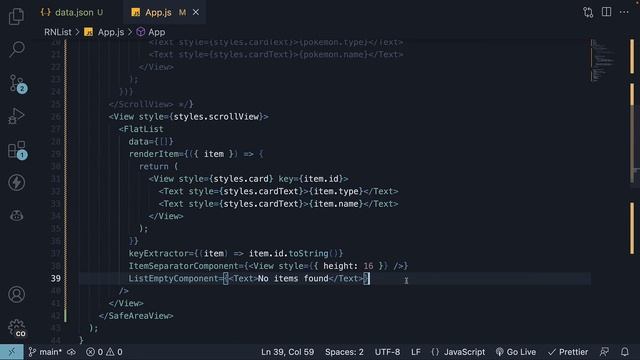
Task: Click the data={[]} line
Action: tap(151, 142)
